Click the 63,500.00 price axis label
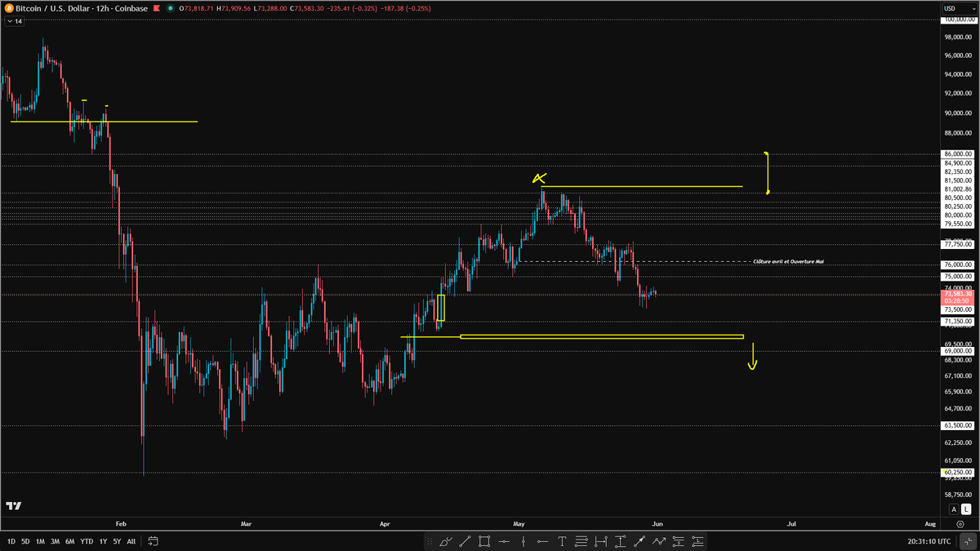Viewport: 980px width, 551px height. (956, 425)
